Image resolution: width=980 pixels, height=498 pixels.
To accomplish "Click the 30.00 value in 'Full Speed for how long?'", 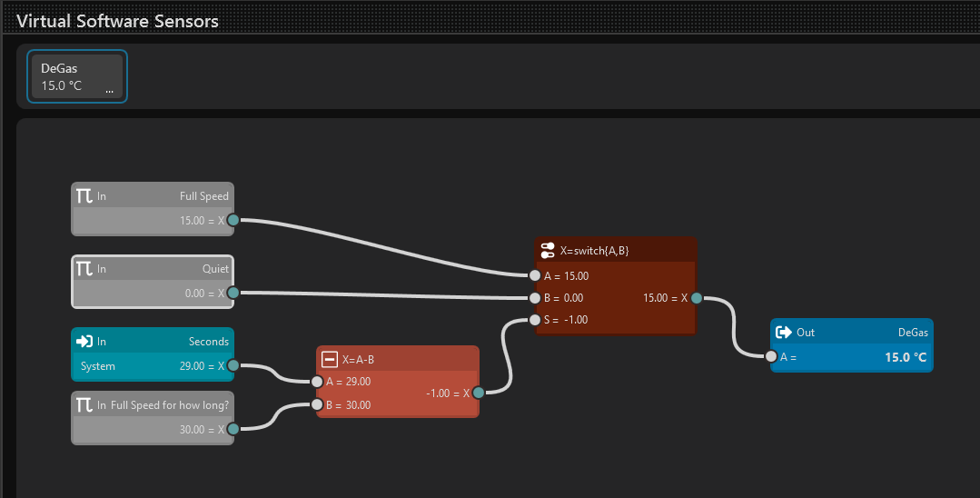I will (x=193, y=429).
